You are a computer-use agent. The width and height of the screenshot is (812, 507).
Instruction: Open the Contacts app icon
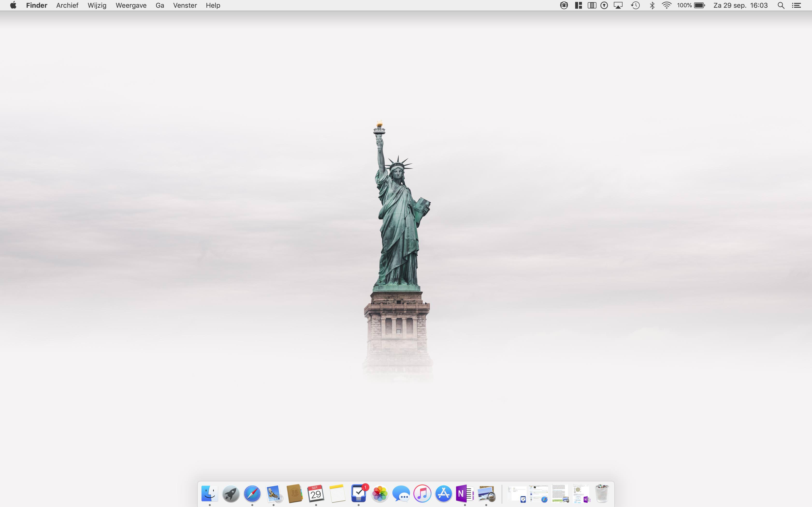click(x=295, y=493)
